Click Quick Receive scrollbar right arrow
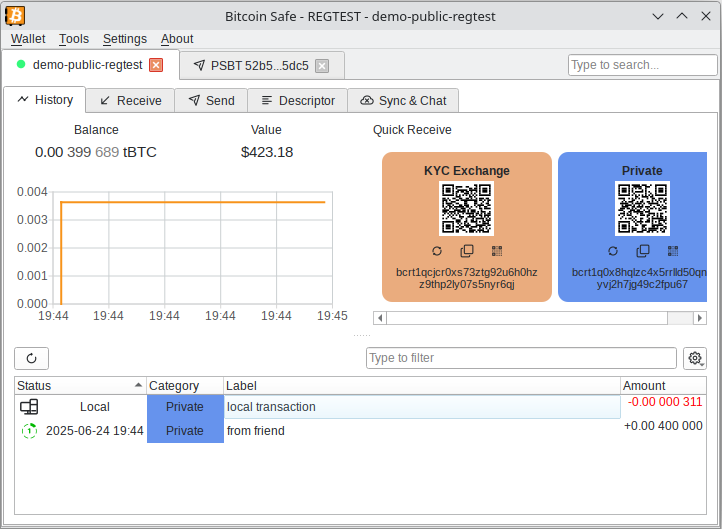 point(700,318)
